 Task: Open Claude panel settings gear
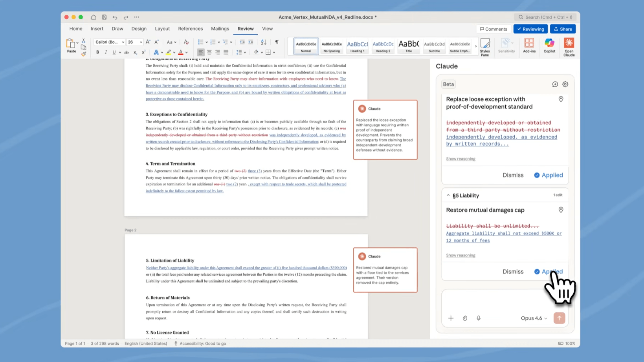pyautogui.click(x=565, y=84)
